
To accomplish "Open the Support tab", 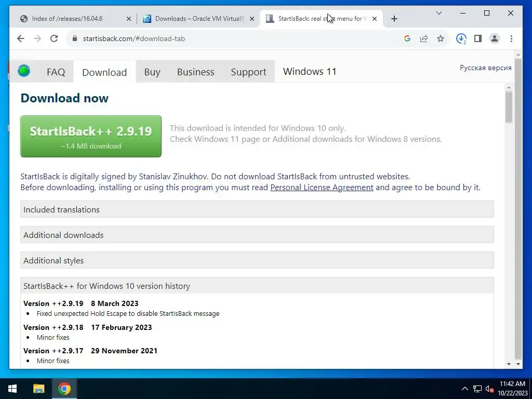I will 248,72.
